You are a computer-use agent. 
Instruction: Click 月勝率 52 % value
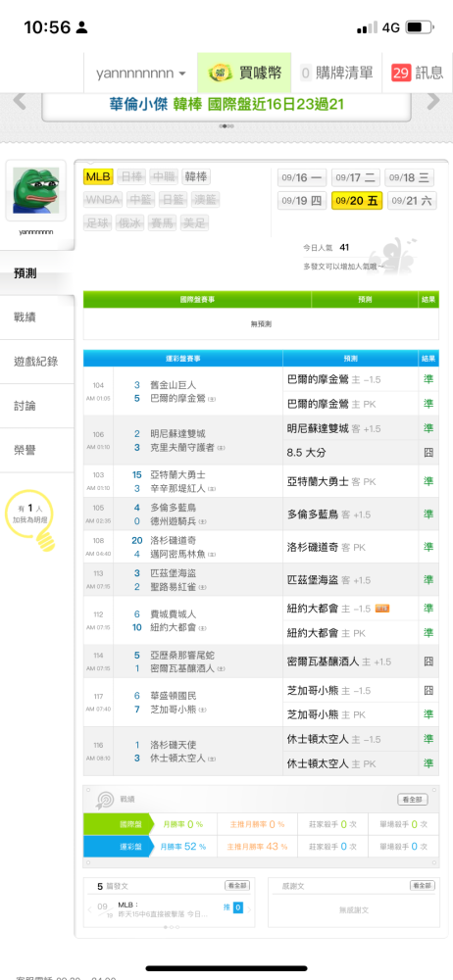tap(181, 847)
